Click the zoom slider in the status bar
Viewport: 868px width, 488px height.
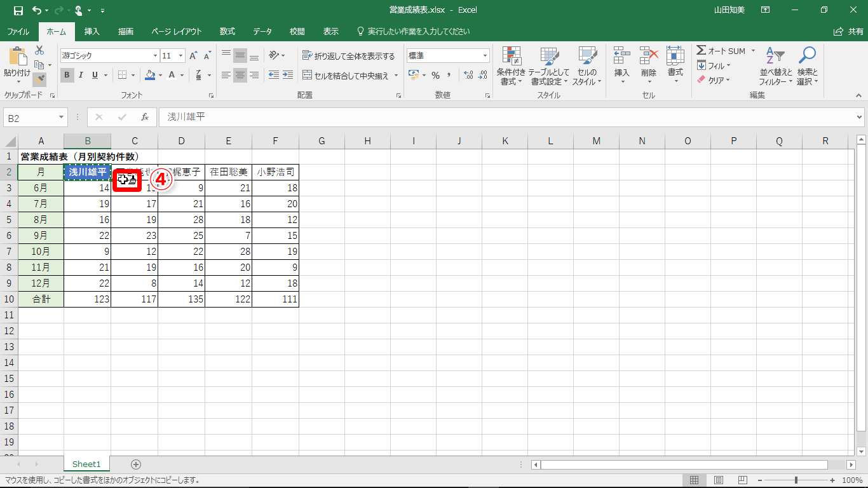(x=796, y=480)
